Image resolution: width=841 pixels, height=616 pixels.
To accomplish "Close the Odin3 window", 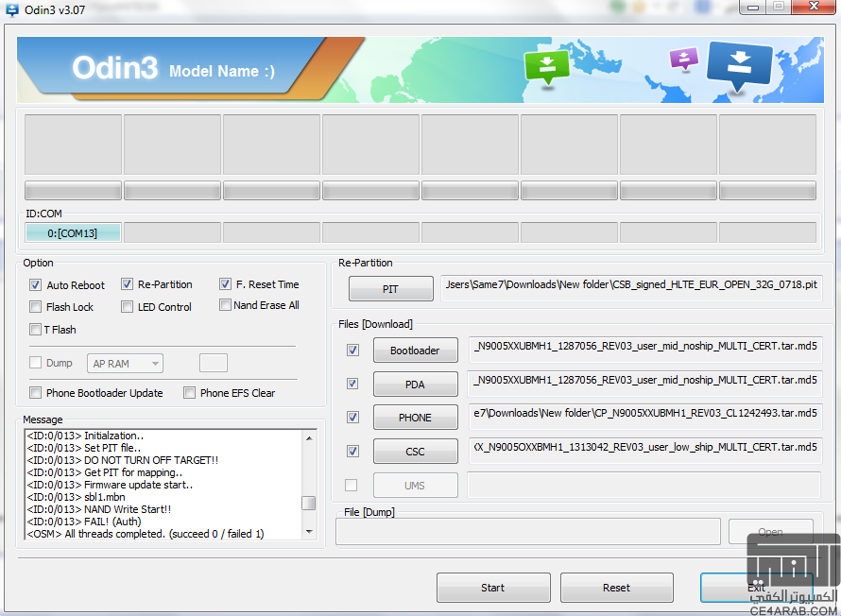I will click(815, 7).
